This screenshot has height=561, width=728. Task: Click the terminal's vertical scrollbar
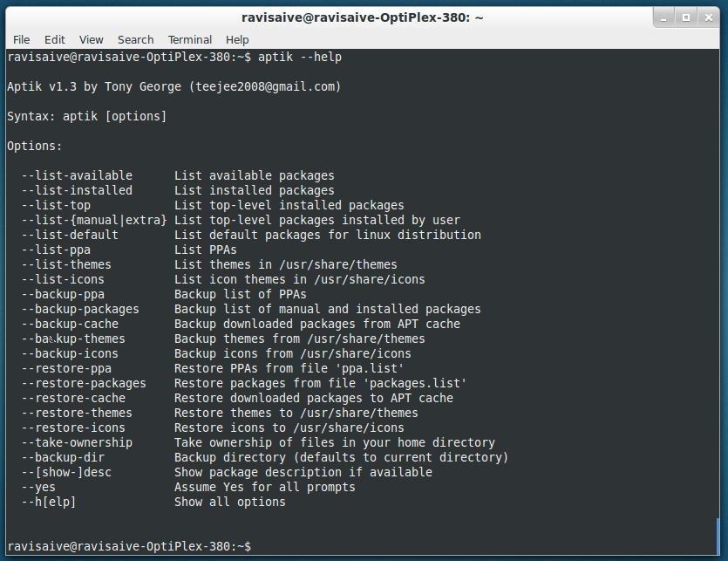point(718,534)
